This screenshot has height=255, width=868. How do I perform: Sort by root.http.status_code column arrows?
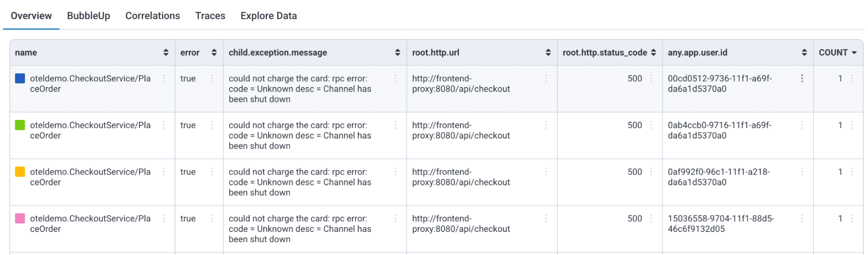click(x=653, y=53)
